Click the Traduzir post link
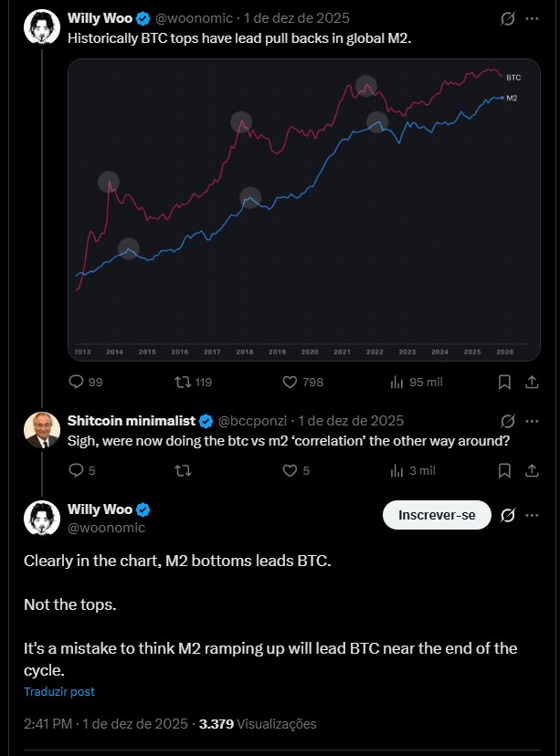This screenshot has width=560, height=756. (x=59, y=692)
